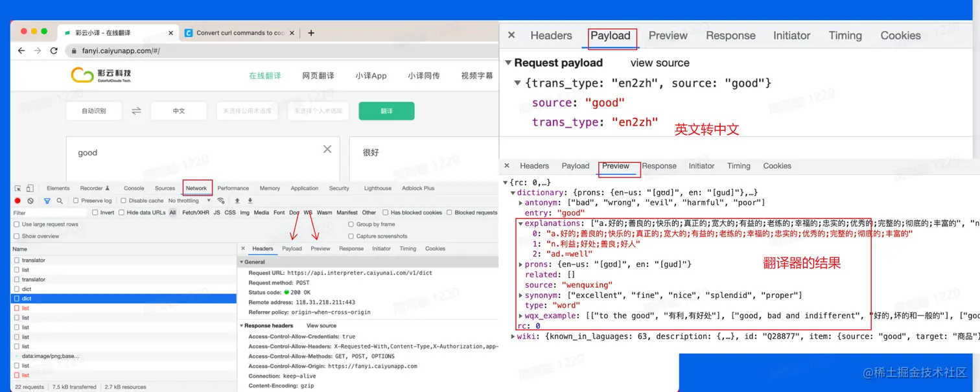
Task: Select the highlighted dict request row
Action: (124, 299)
